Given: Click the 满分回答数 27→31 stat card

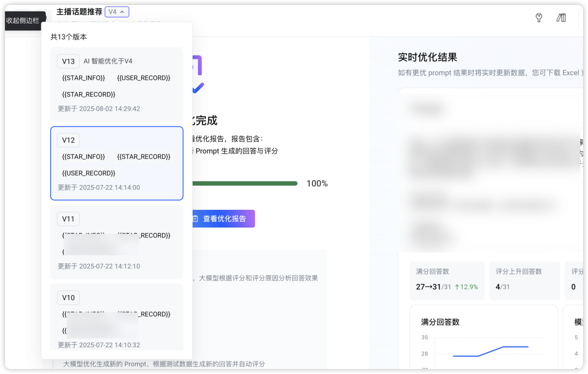Looking at the screenshot, I should coord(446,280).
